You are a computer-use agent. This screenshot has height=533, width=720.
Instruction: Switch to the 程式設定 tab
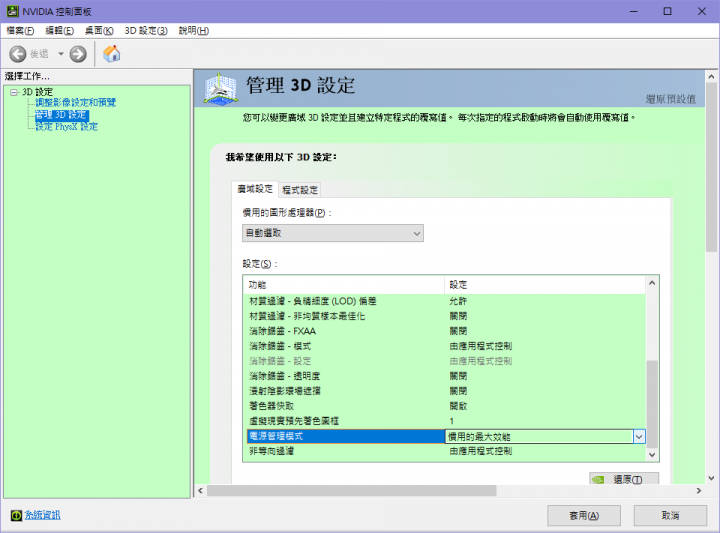(300, 190)
